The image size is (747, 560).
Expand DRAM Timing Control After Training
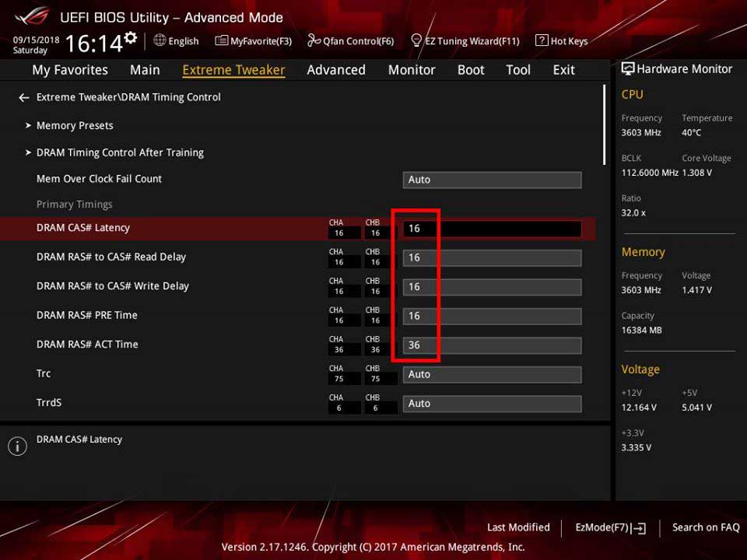[x=120, y=153]
